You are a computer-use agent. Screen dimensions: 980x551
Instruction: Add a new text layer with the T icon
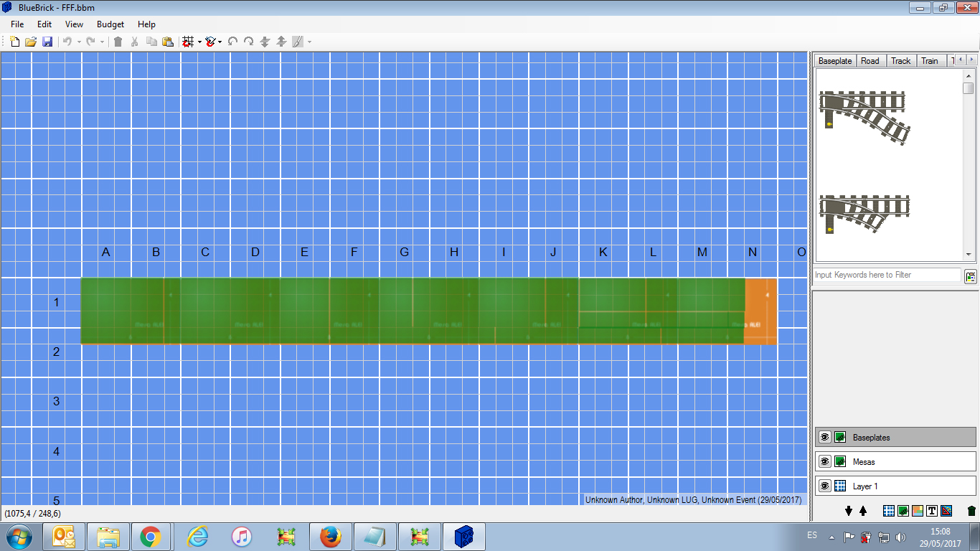(932, 511)
